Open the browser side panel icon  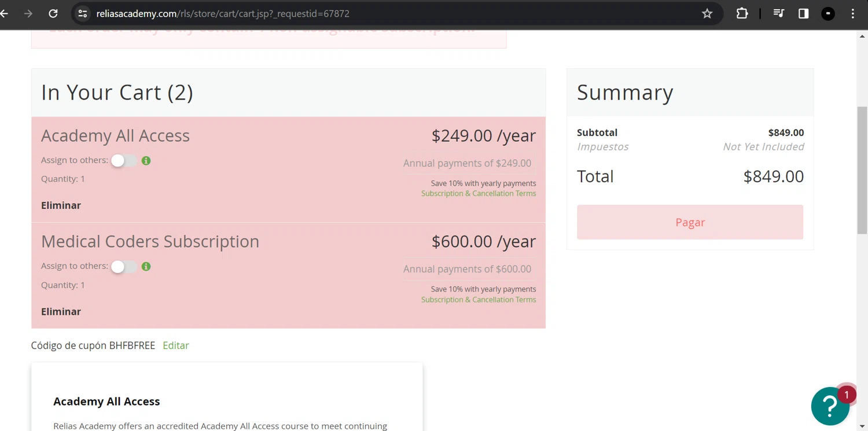(x=803, y=13)
